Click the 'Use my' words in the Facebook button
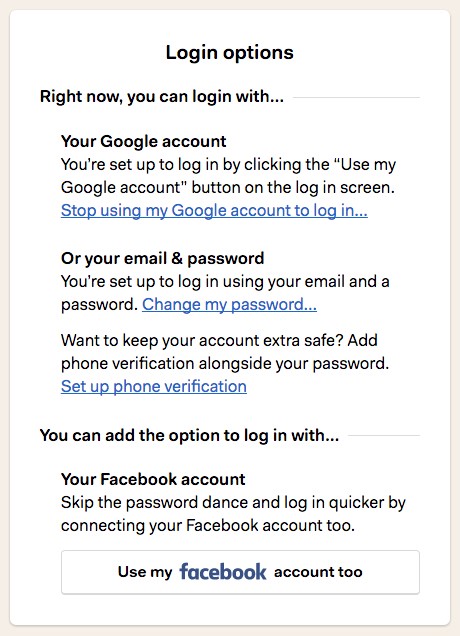 145,572
